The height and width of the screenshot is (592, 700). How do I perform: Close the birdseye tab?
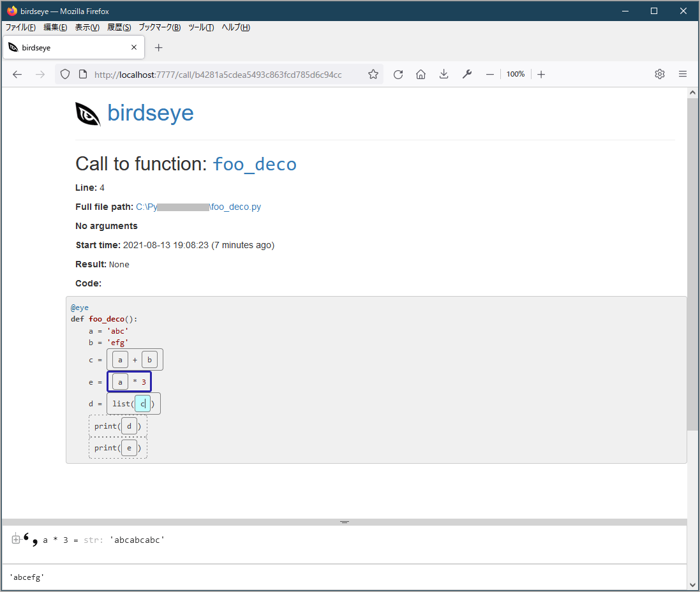[x=134, y=47]
